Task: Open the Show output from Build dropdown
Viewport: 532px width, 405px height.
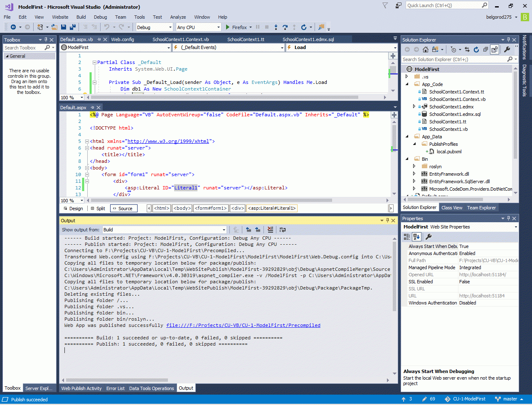Action: pyautogui.click(x=165, y=230)
